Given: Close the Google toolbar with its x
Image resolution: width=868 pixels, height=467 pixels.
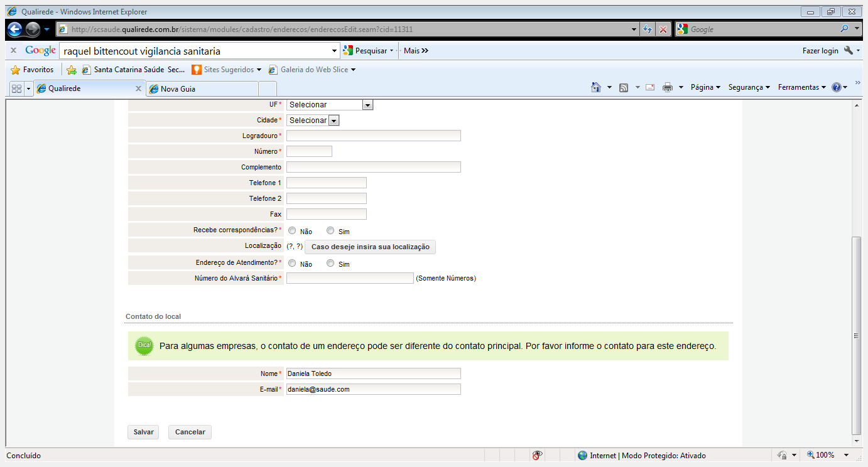Looking at the screenshot, I should click(x=13, y=51).
